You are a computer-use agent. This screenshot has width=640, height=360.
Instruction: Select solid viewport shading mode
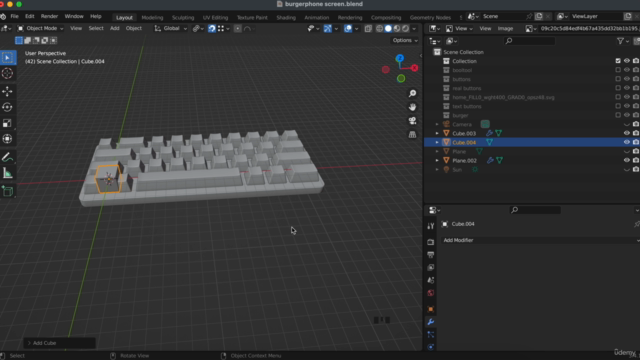pos(388,29)
